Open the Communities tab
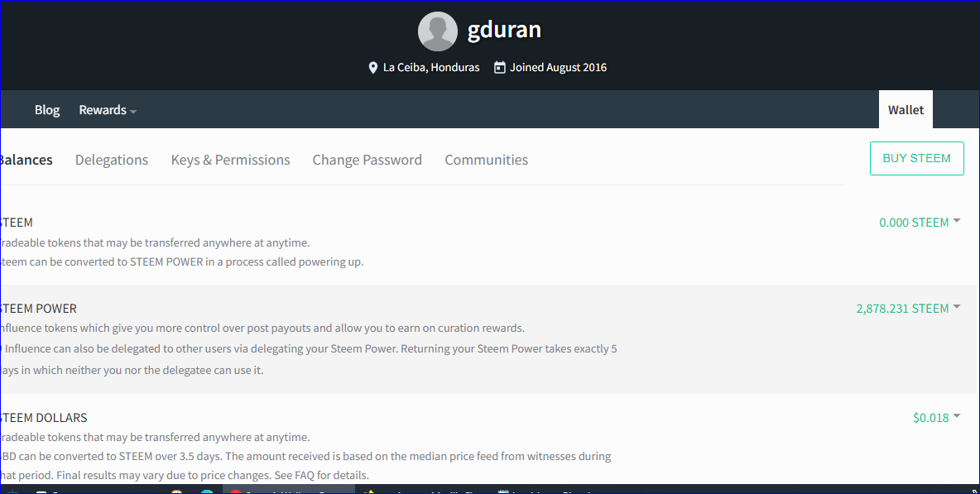This screenshot has width=980, height=494. [x=486, y=160]
